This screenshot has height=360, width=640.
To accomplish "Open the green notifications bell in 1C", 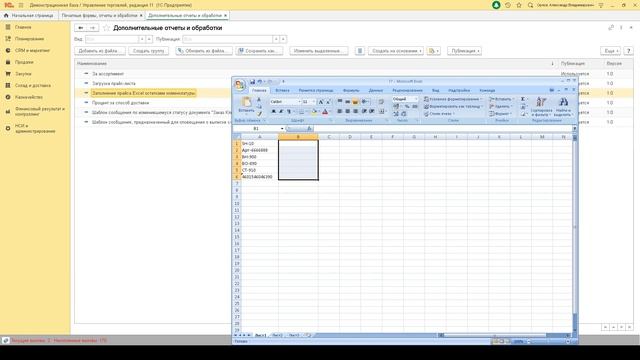I will 496,5.
